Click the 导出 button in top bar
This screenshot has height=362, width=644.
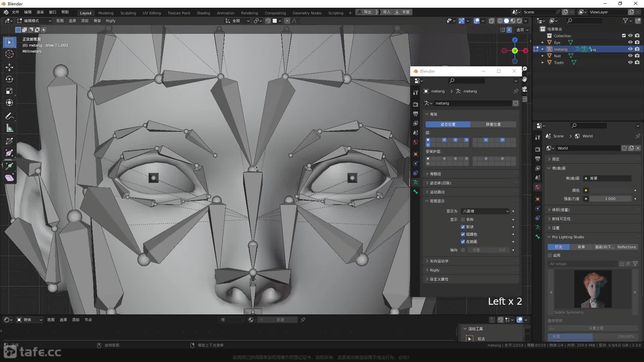click(x=365, y=12)
